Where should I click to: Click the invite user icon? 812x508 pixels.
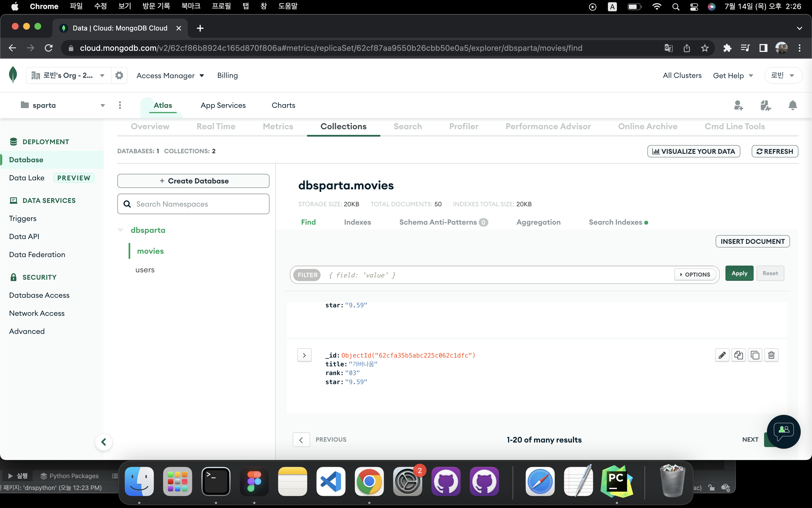tap(738, 105)
